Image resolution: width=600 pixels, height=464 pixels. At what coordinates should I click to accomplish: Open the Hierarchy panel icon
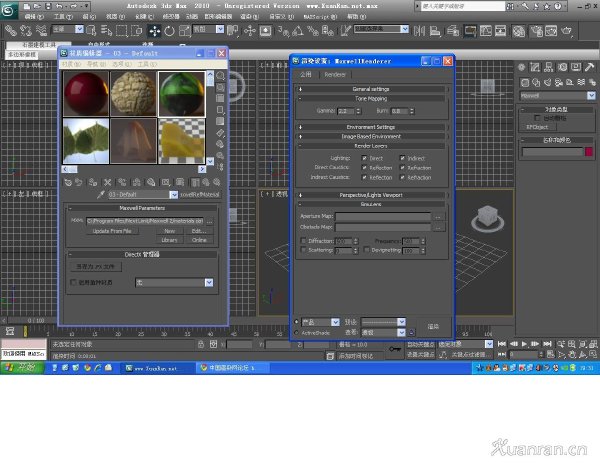[548, 68]
